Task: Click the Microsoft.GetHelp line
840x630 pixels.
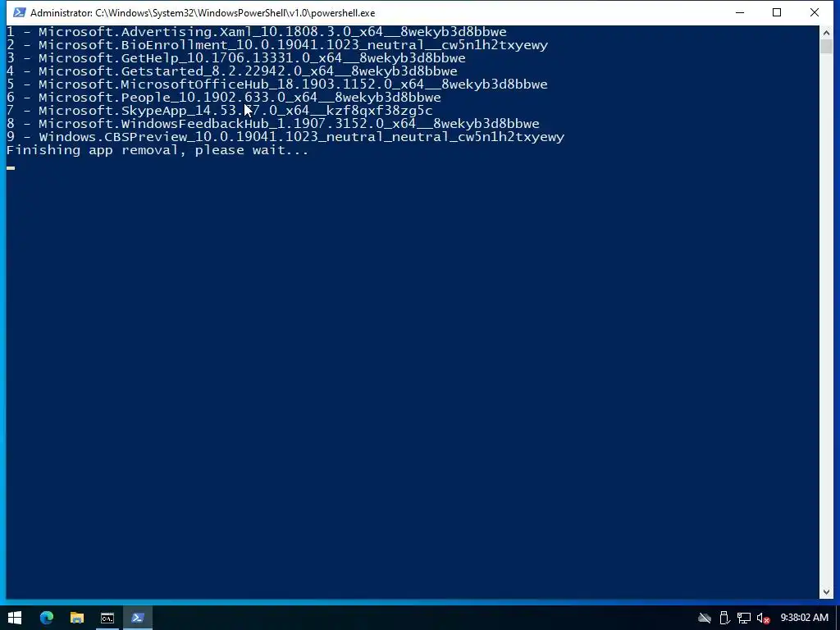Action: pyautogui.click(x=236, y=58)
